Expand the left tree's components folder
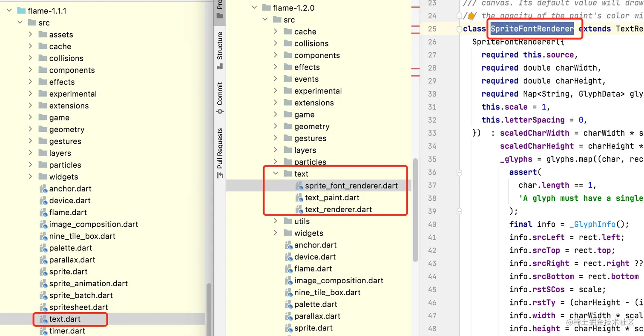644x336 pixels. pyautogui.click(x=31, y=70)
